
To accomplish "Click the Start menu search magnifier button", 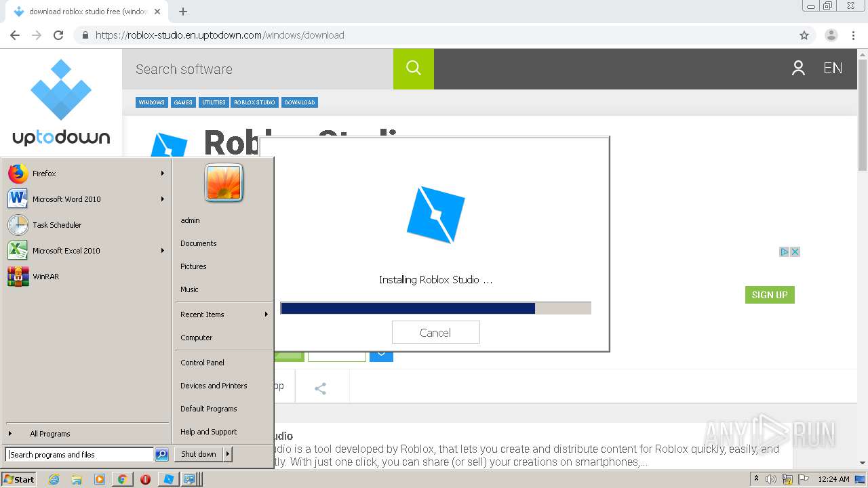I will (161, 455).
